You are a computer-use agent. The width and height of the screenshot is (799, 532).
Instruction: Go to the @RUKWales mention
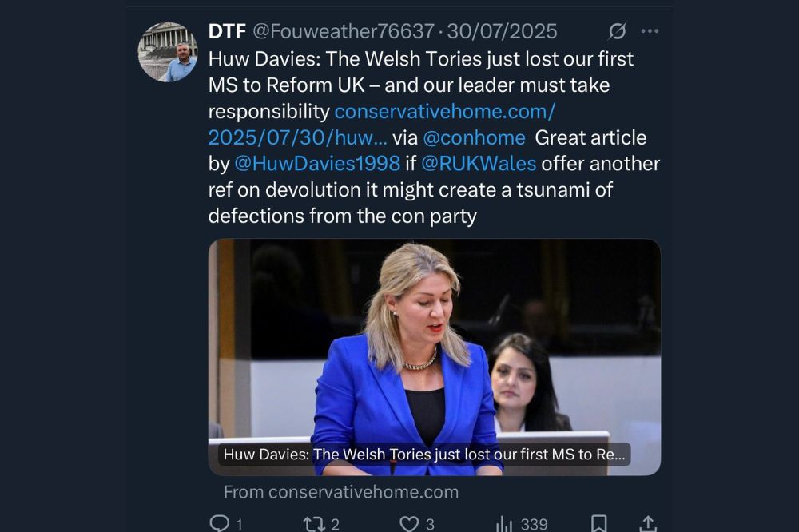click(478, 164)
